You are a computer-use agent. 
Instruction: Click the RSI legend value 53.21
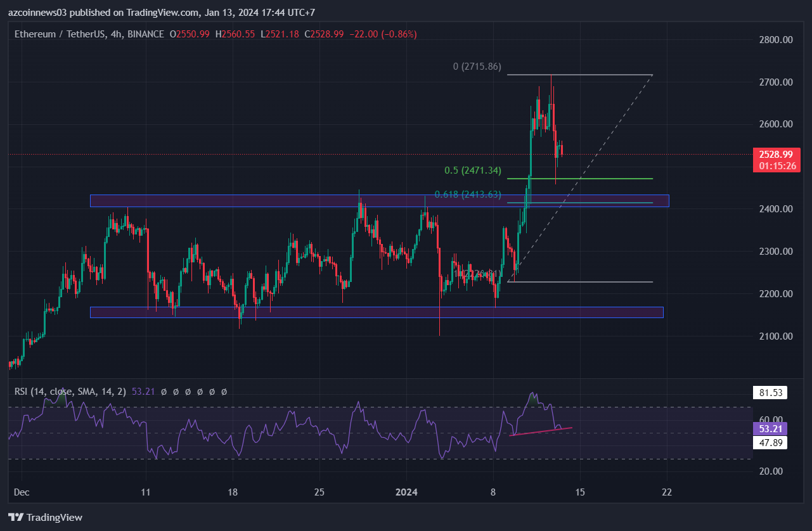143,392
